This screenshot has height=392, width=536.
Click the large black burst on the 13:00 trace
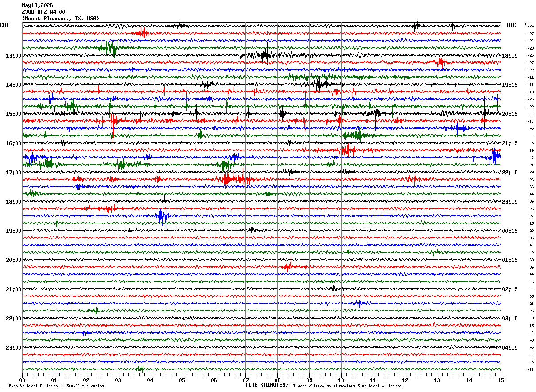[265, 55]
